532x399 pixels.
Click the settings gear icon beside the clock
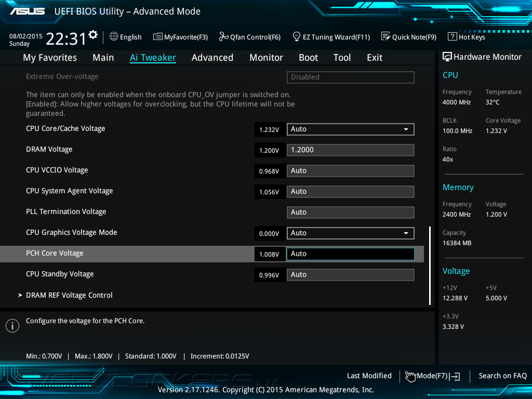[93, 35]
